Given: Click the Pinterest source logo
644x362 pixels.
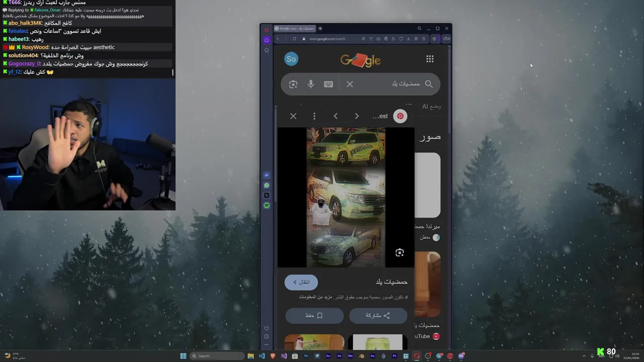Looking at the screenshot, I should coord(400,116).
